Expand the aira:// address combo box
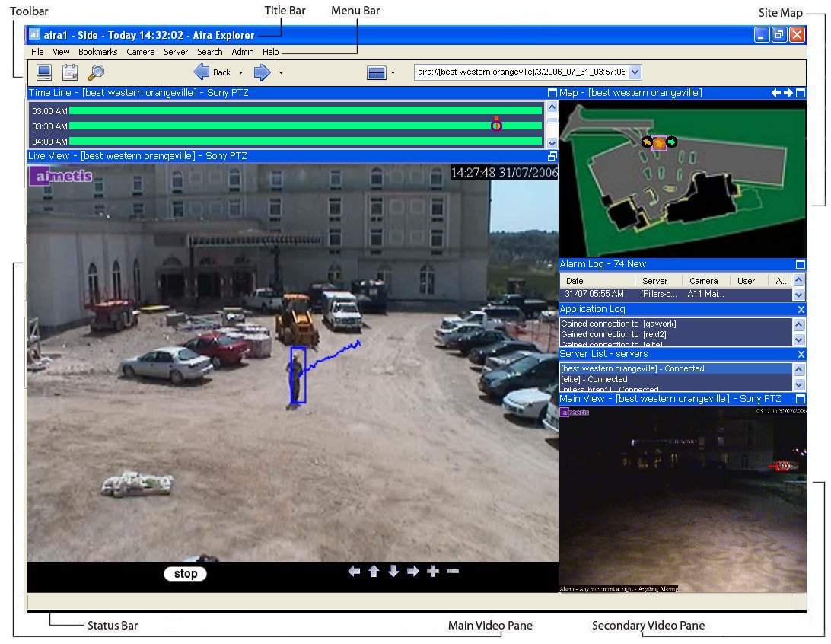Screen dimensions: 831x644 pos(635,72)
